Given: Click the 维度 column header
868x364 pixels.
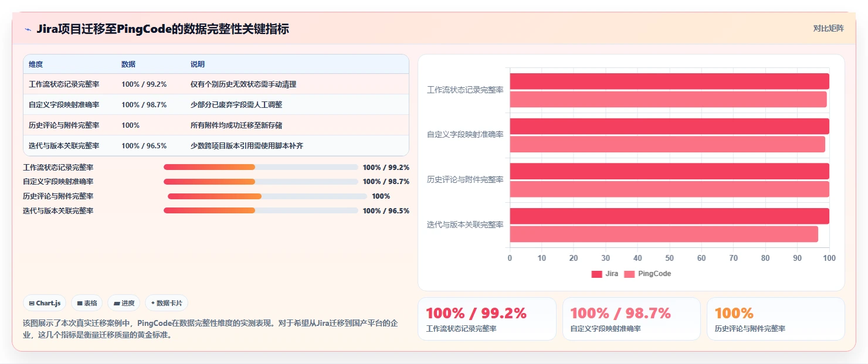Looking at the screenshot, I should tap(36, 64).
